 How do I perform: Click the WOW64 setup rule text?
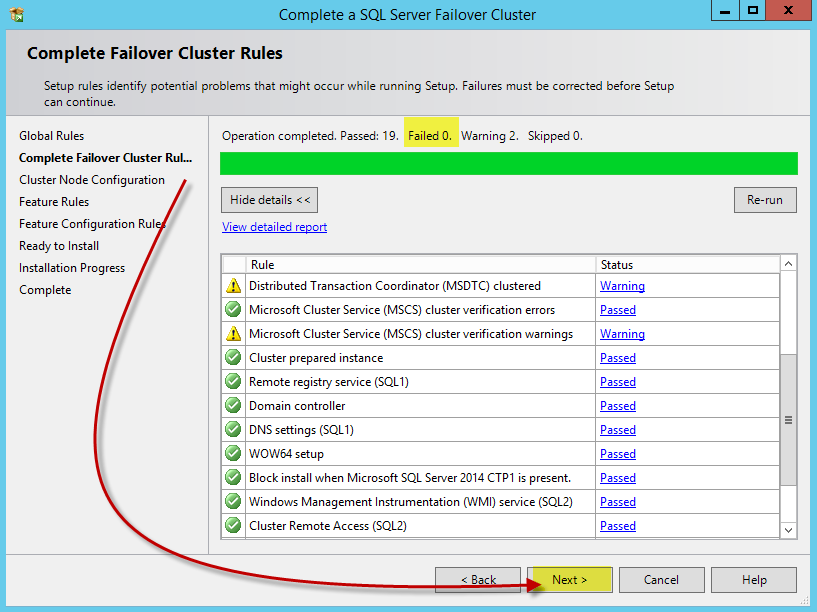(286, 454)
